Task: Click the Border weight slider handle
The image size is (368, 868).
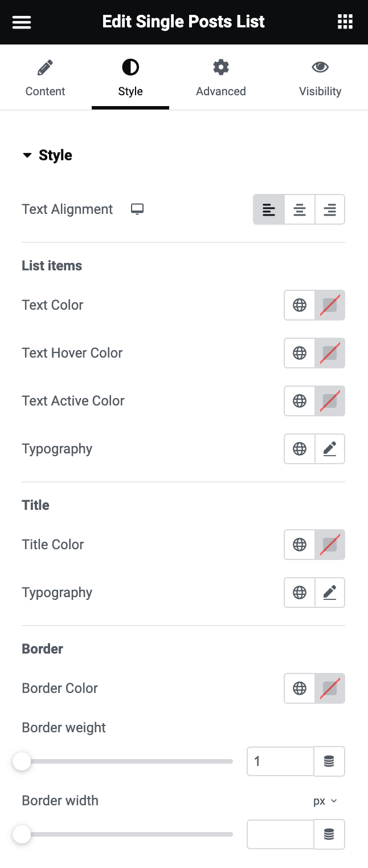Action: (22, 761)
